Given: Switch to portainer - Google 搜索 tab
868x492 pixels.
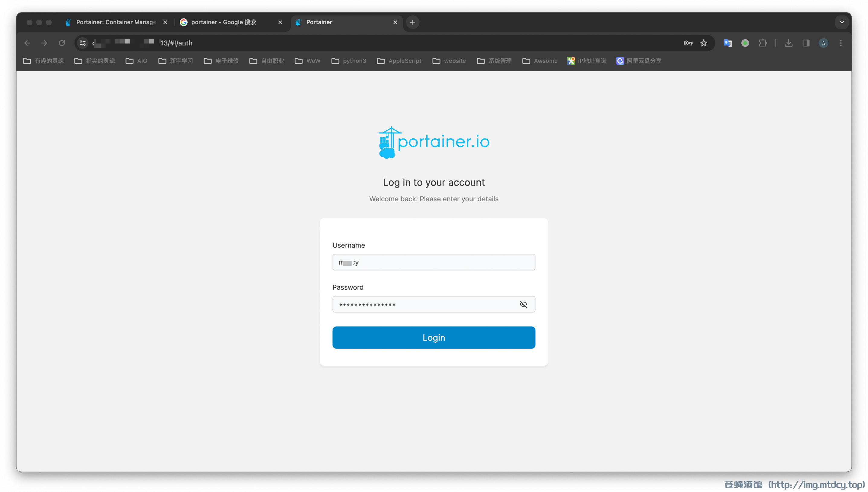Looking at the screenshot, I should point(223,22).
